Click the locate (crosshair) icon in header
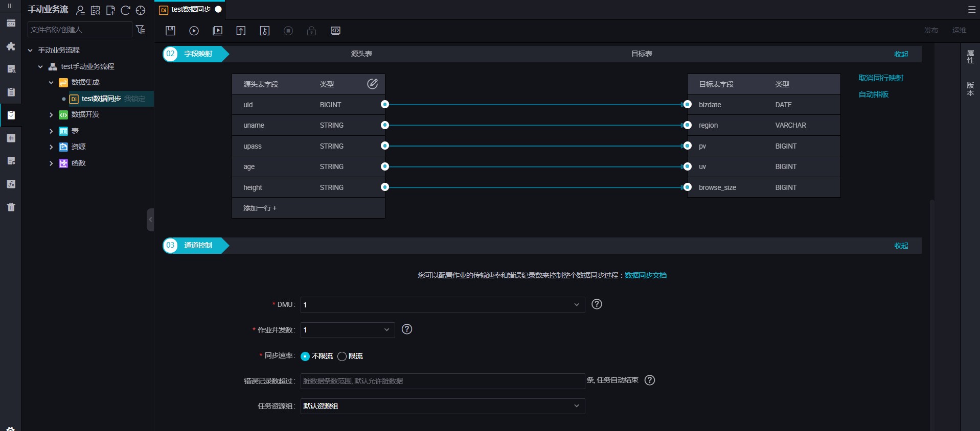Image resolution: width=980 pixels, height=431 pixels. [141, 10]
